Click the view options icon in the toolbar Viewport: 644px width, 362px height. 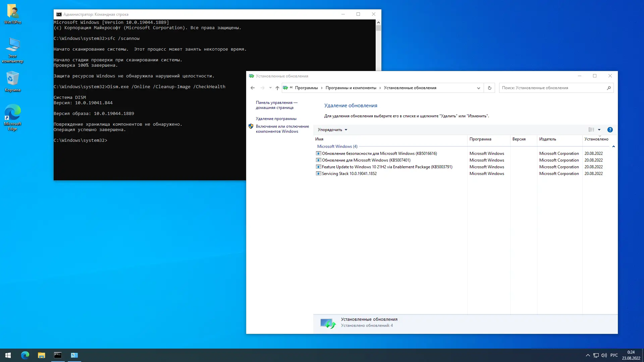click(x=591, y=130)
